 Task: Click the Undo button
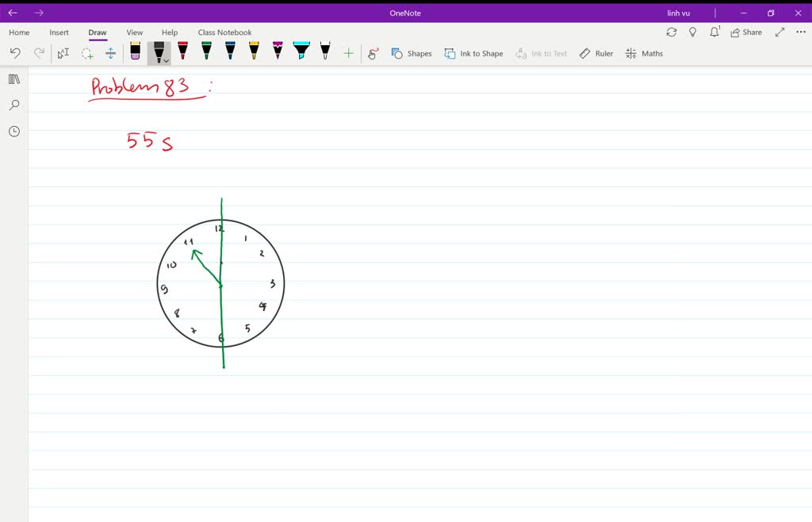coord(14,53)
